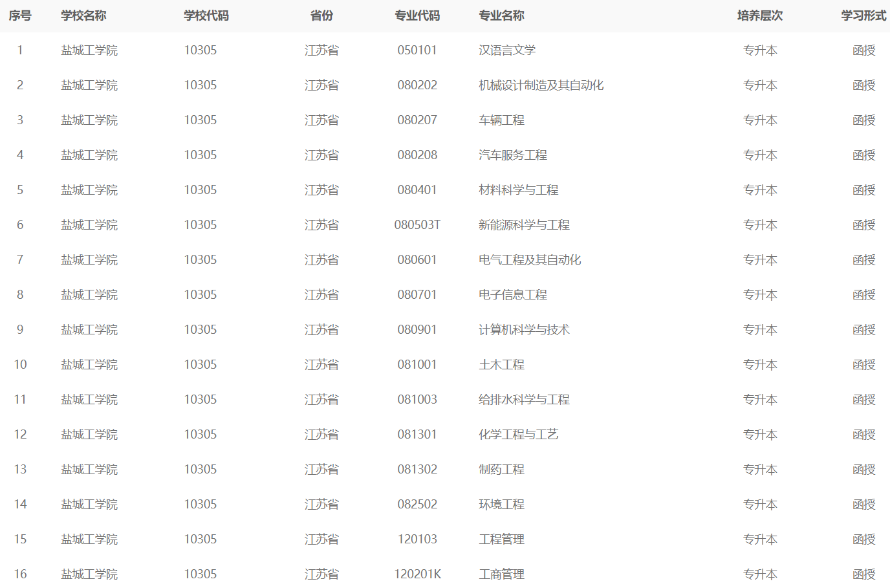Select the 环境工程 major cell
This screenshot has height=588, width=890.
click(501, 505)
